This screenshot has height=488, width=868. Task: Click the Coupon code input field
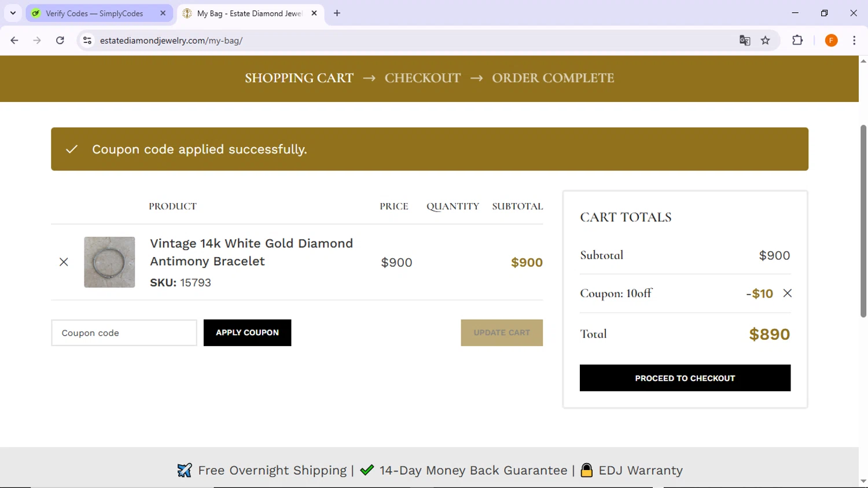pos(124,333)
